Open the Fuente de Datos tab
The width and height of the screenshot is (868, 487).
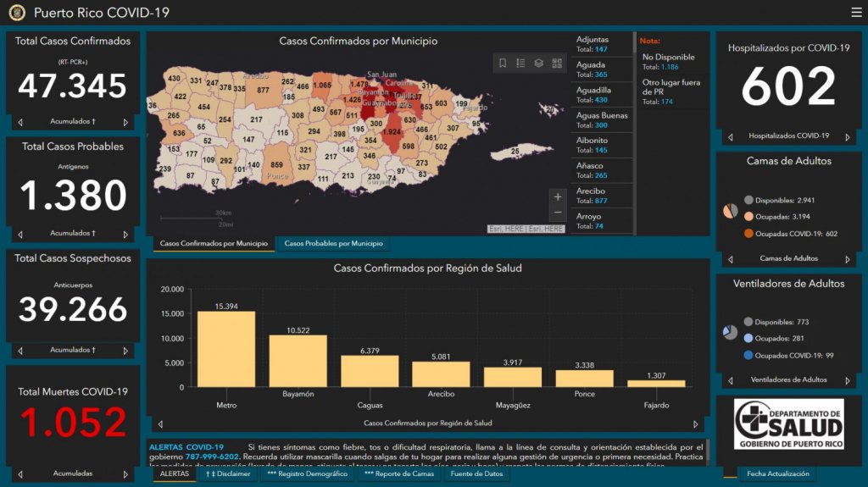click(x=476, y=474)
